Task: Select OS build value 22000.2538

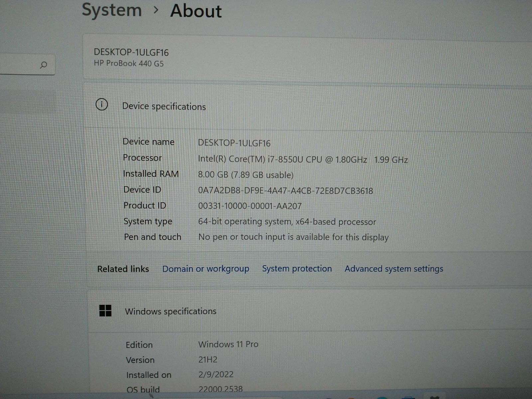Action: (x=220, y=389)
